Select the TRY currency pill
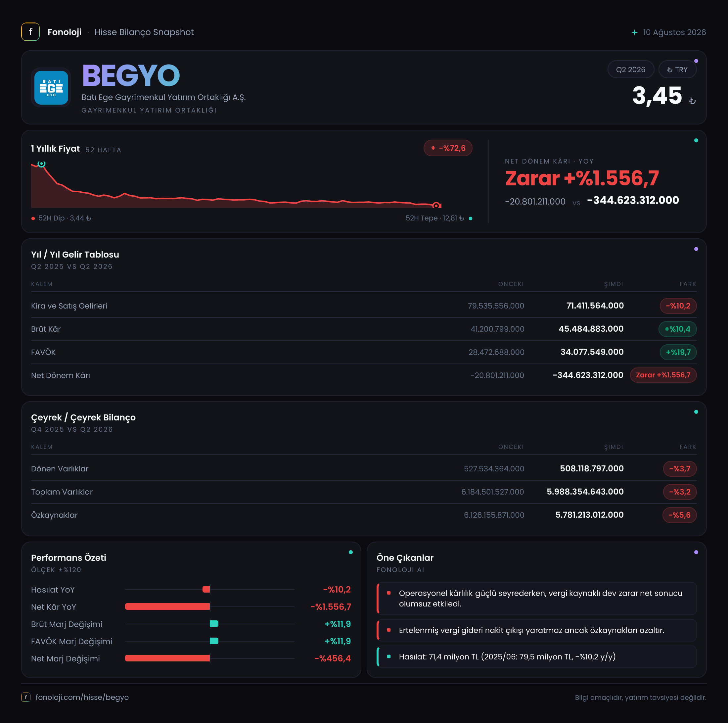728x723 pixels. [x=677, y=70]
